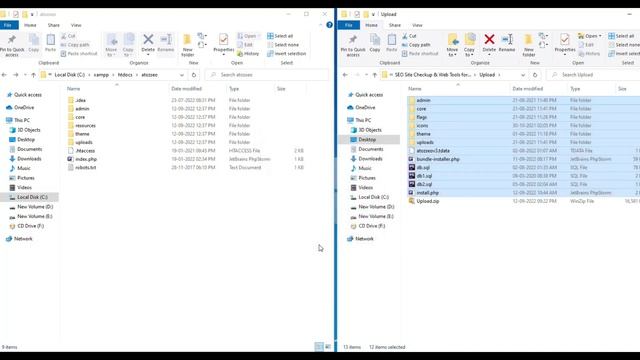Click Open button in the Upload ribbon

[x=589, y=36]
